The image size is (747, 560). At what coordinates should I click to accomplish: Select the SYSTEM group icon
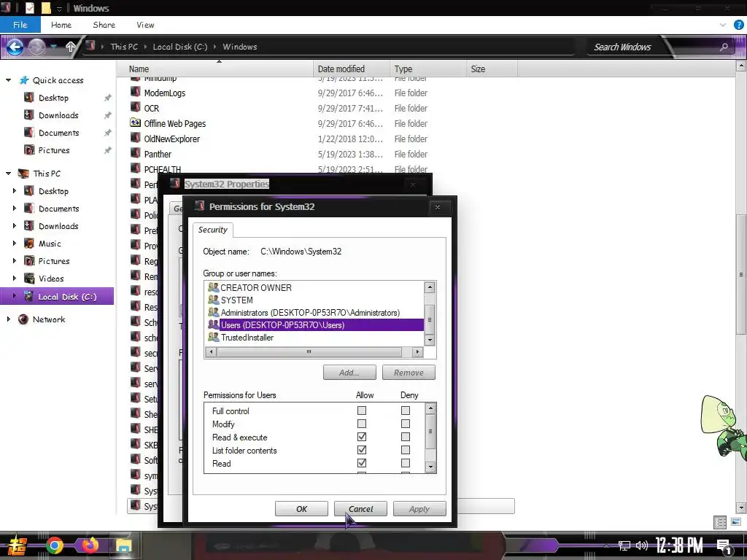coord(214,300)
